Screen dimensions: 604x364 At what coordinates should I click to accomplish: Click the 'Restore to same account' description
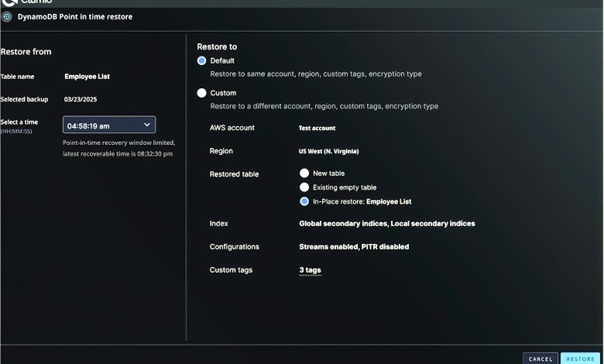pos(316,74)
